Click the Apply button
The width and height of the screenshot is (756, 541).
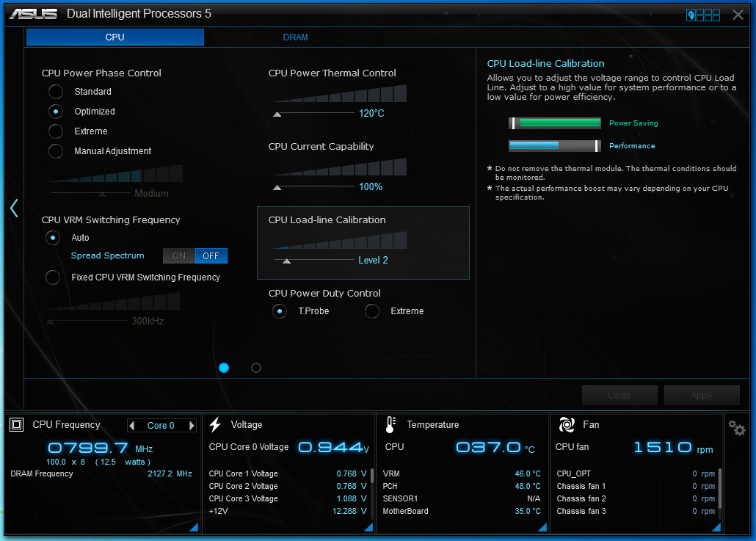(x=702, y=396)
